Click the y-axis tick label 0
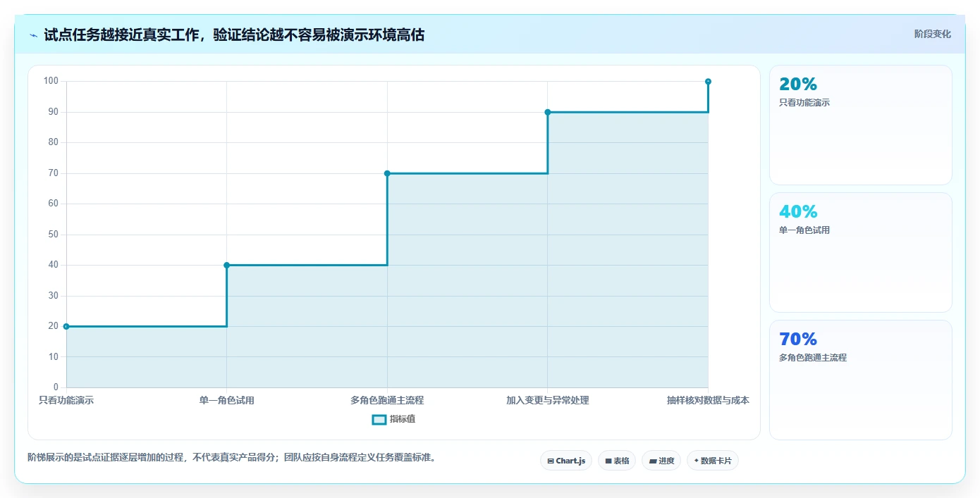The width and height of the screenshot is (980, 498). (x=56, y=387)
